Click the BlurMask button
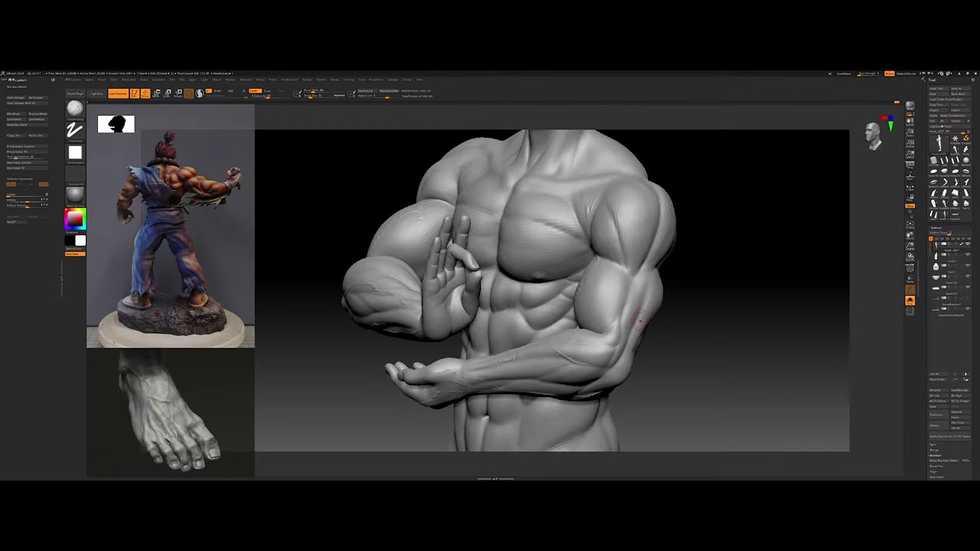 [15, 114]
